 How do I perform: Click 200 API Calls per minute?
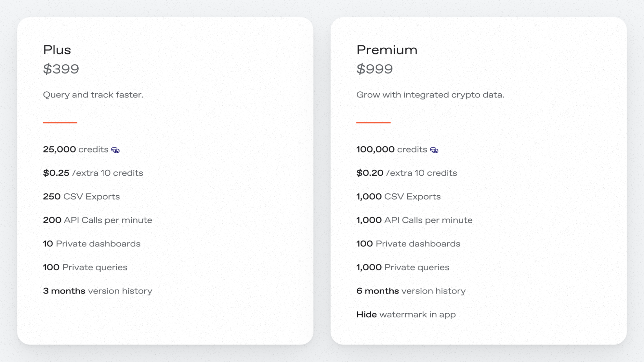click(97, 220)
